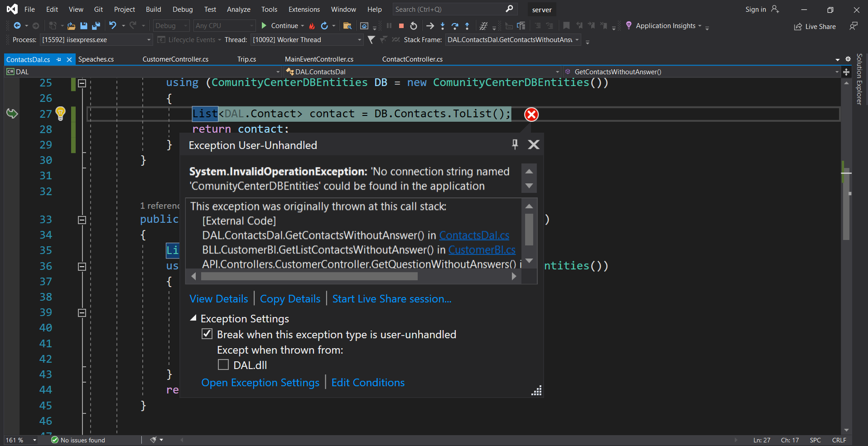This screenshot has width=868, height=446.
Task: Click the Hot Reload flame icon
Action: [x=312, y=26]
